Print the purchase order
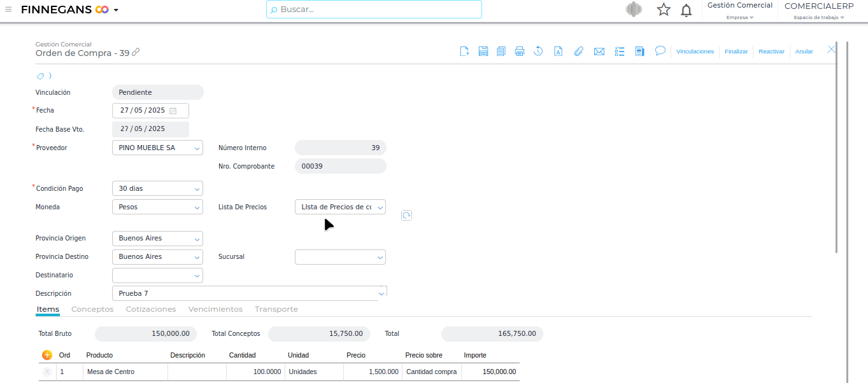 pyautogui.click(x=520, y=52)
